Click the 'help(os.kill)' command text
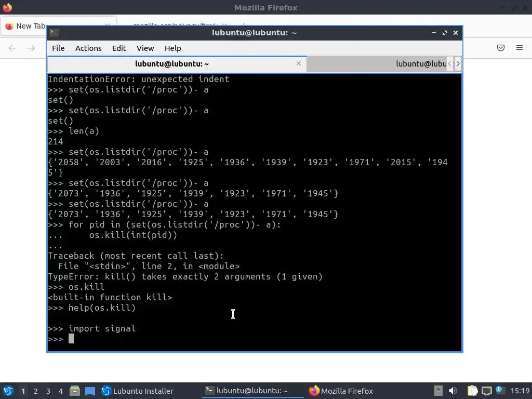Viewport: 532px width, 399px height. (102, 308)
